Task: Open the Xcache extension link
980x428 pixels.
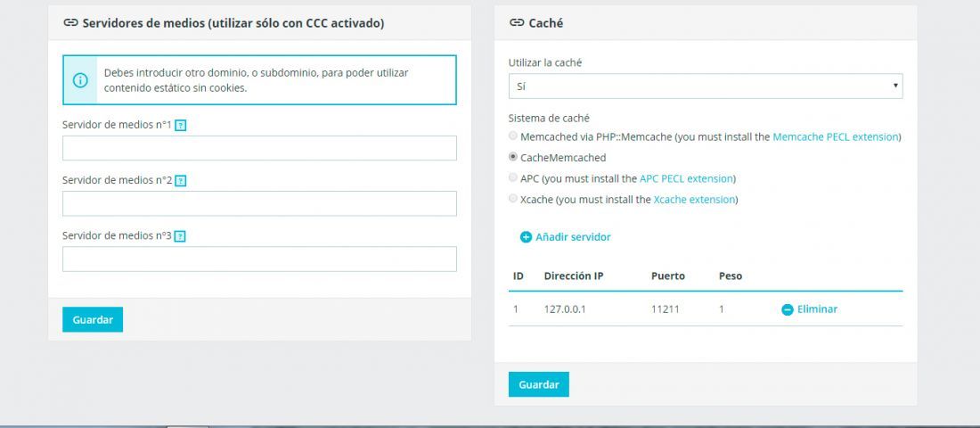Action: click(694, 200)
